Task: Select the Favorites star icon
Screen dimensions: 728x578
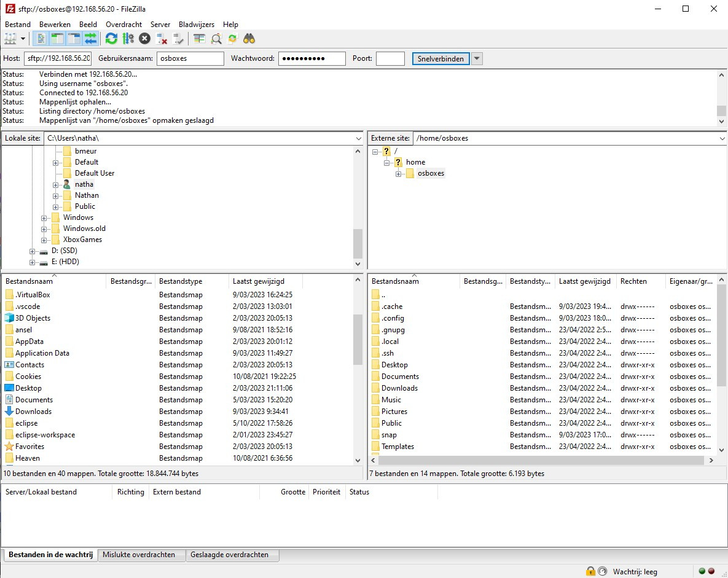Action: pyautogui.click(x=9, y=446)
